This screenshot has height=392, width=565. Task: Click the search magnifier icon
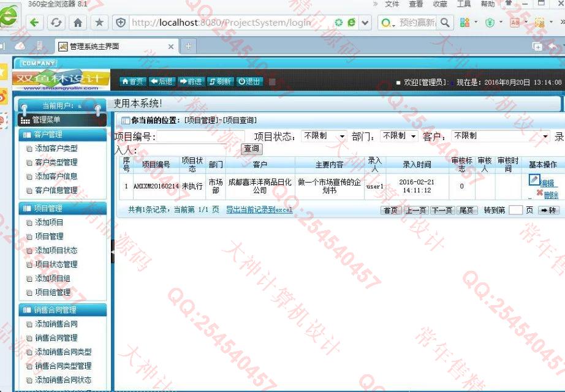coord(445,23)
